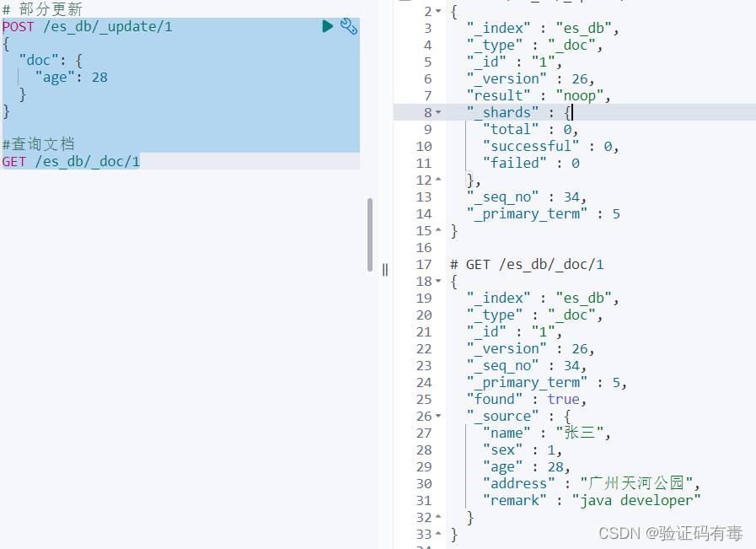The image size is (756, 549).
Task: Click the "name" : "张三" line
Action: click(x=547, y=433)
